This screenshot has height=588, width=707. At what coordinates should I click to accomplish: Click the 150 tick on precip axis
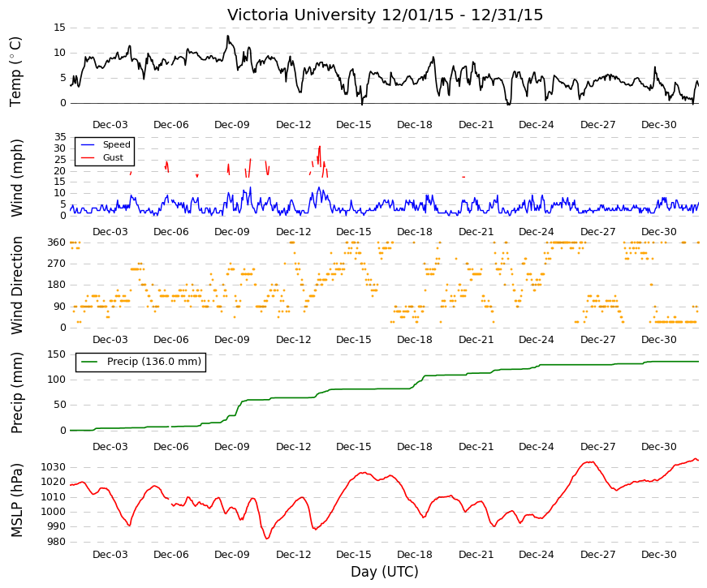[56, 354]
